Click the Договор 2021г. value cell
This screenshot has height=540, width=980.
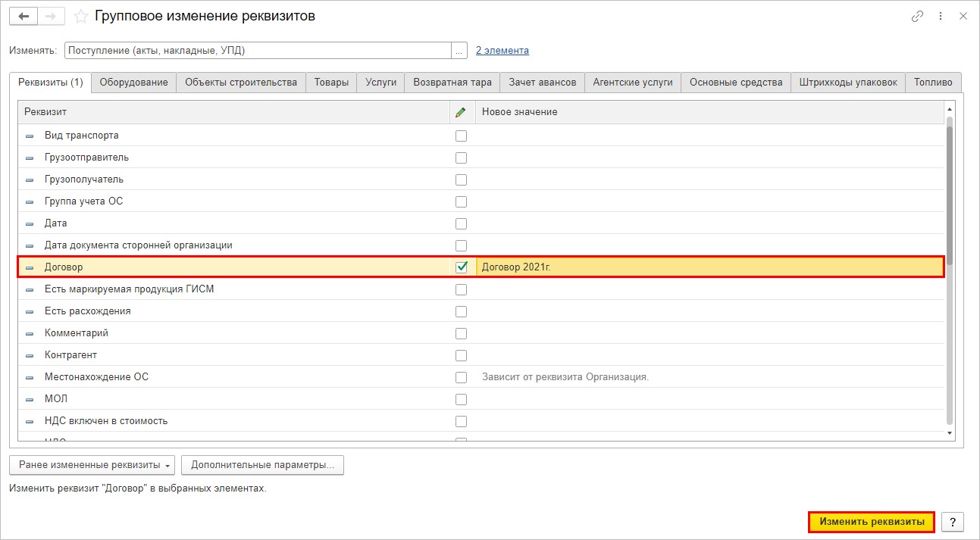(x=709, y=267)
